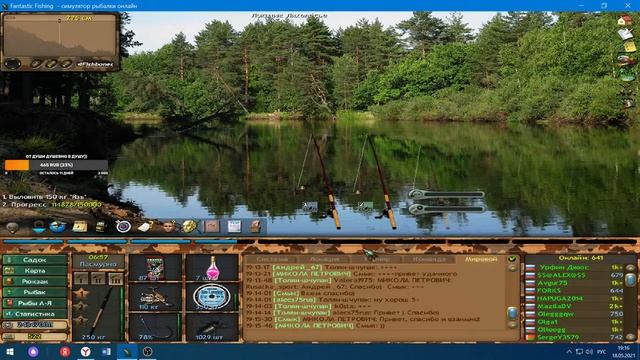Click the online list scrollbar down arrow
This screenshot has height=360, width=640.
tap(630, 337)
